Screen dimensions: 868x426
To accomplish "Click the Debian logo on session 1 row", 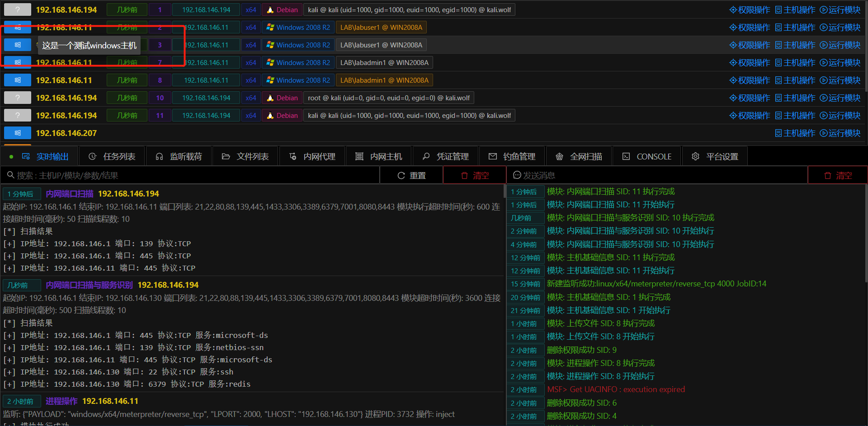I will [270, 9].
